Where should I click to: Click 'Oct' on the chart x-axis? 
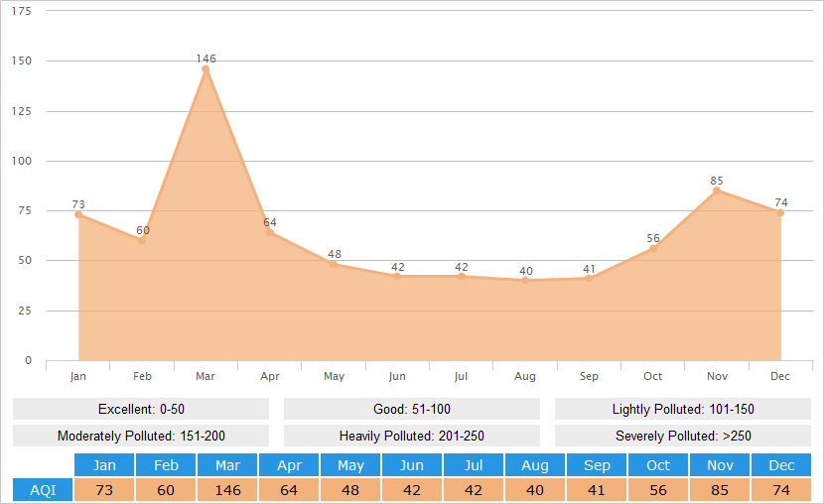652,376
